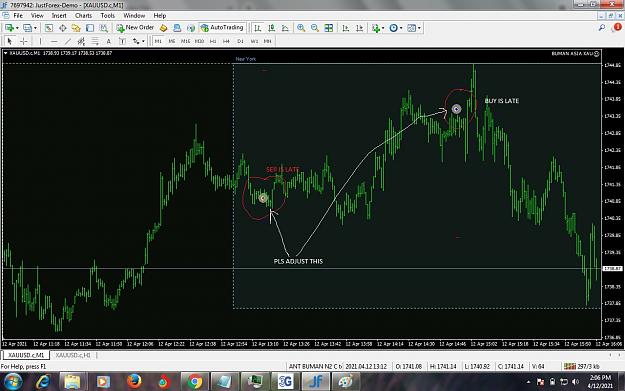This screenshot has width=625, height=391.
Task: Select the text tool marked A
Action: 108,41
